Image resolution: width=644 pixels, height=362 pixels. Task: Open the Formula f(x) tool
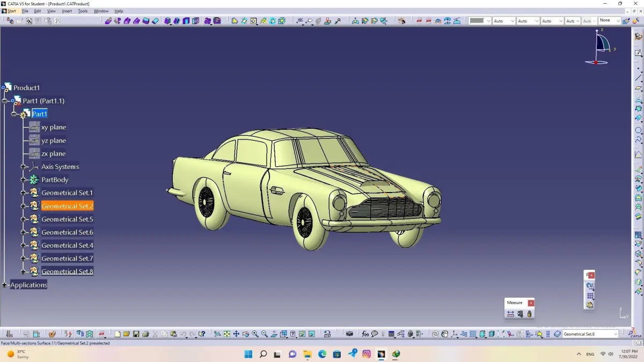tap(365, 334)
